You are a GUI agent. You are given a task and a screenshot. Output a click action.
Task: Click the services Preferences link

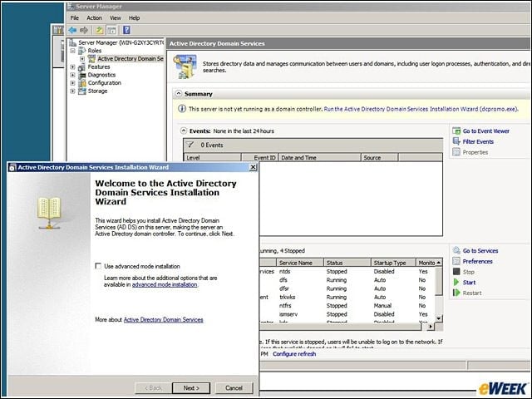point(477,261)
